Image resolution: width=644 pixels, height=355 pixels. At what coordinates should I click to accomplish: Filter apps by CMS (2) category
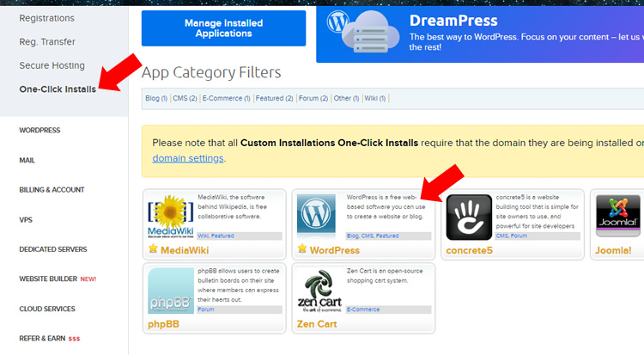pyautogui.click(x=185, y=98)
